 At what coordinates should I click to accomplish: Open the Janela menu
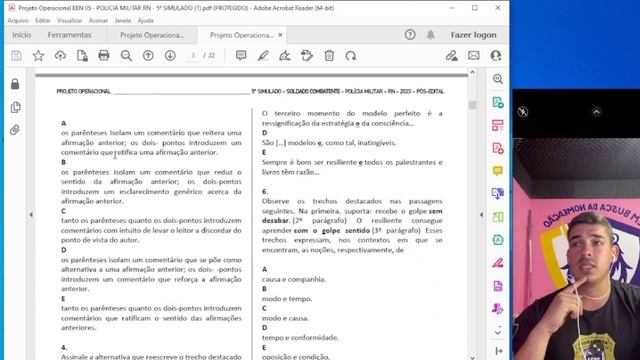(123, 20)
